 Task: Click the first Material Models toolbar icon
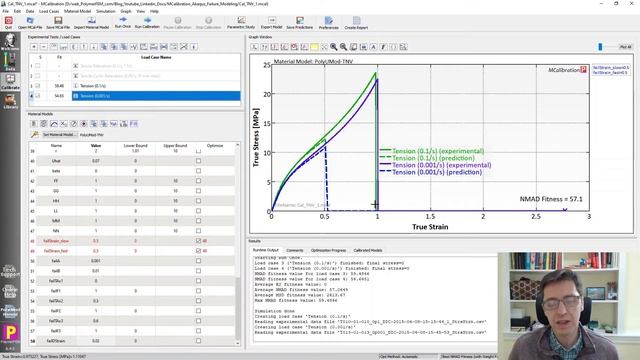point(34,123)
